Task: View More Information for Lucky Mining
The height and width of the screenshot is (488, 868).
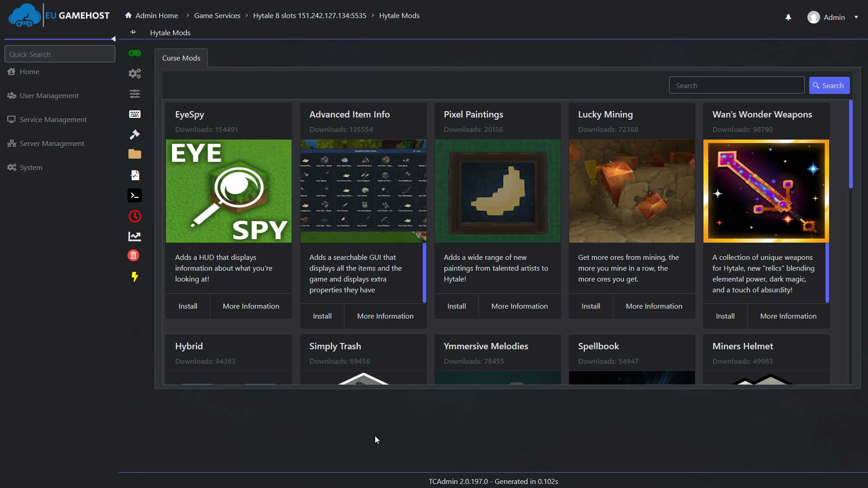Action: (654, 306)
